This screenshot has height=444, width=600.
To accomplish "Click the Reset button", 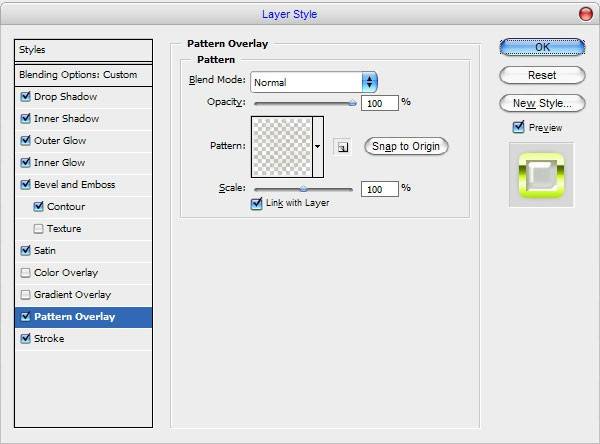I will tap(542, 75).
